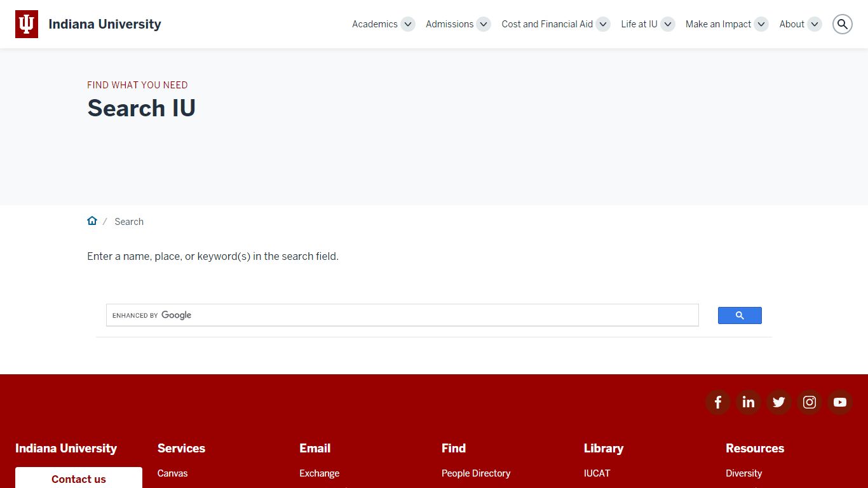The image size is (868, 488).
Task: Click the Contact us button
Action: click(x=79, y=478)
